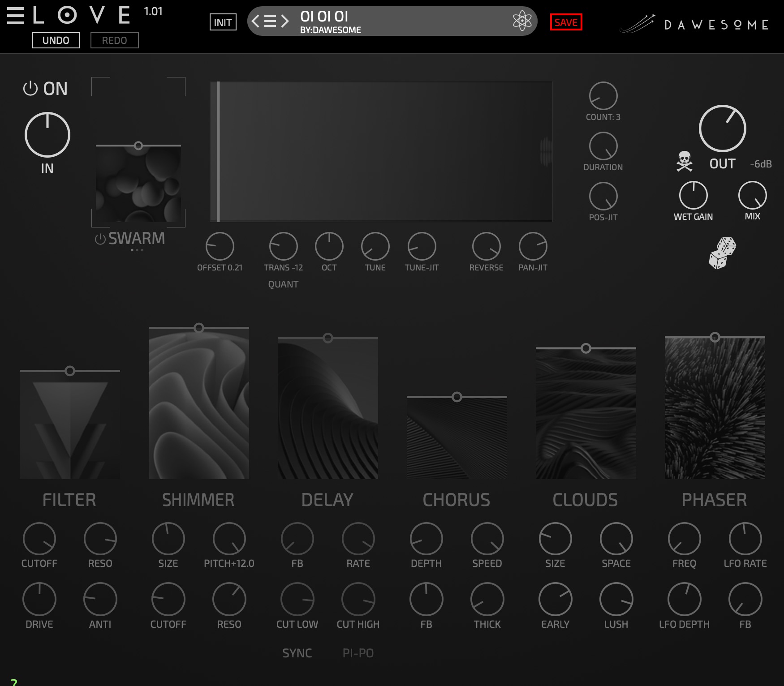The height and width of the screenshot is (686, 784).
Task: Enable the PI-PO delay mode
Action: tap(358, 653)
